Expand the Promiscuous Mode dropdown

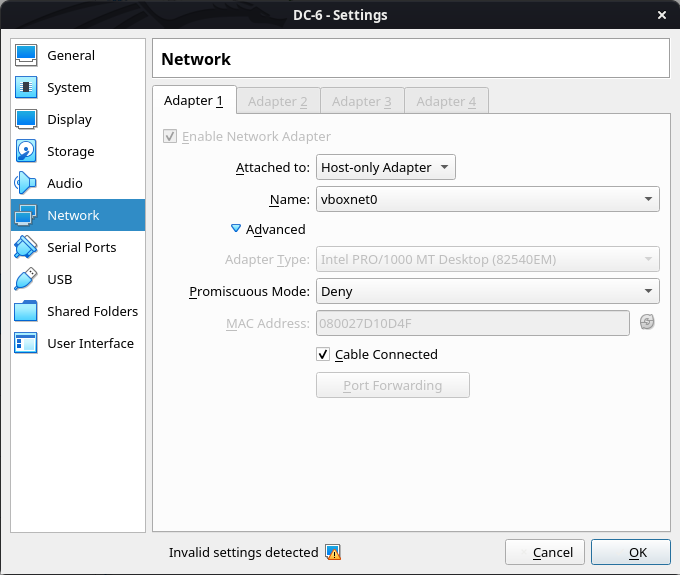[487, 292]
